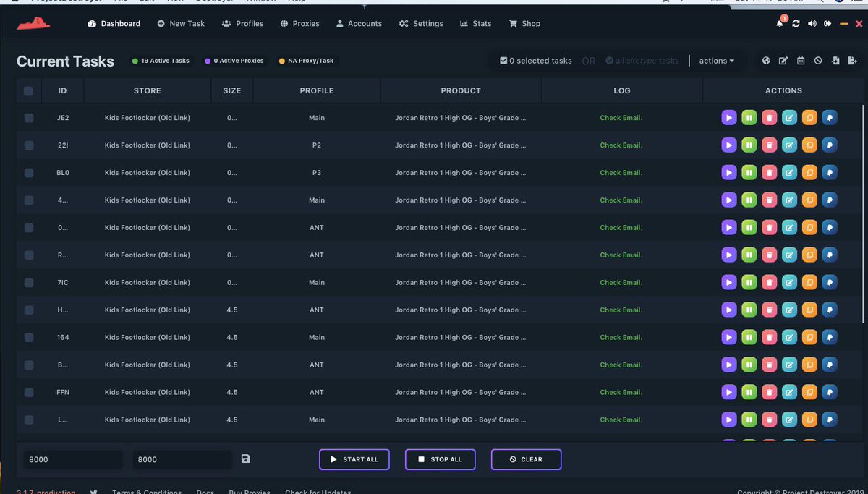
Task: Click the refresh sync icon in header
Action: pyautogui.click(x=796, y=23)
